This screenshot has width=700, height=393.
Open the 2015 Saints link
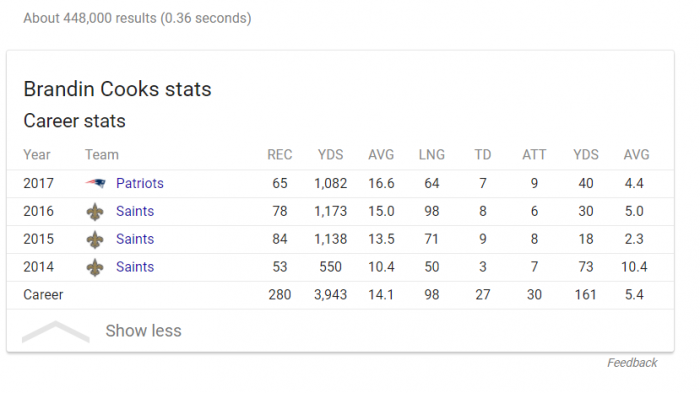pos(135,239)
